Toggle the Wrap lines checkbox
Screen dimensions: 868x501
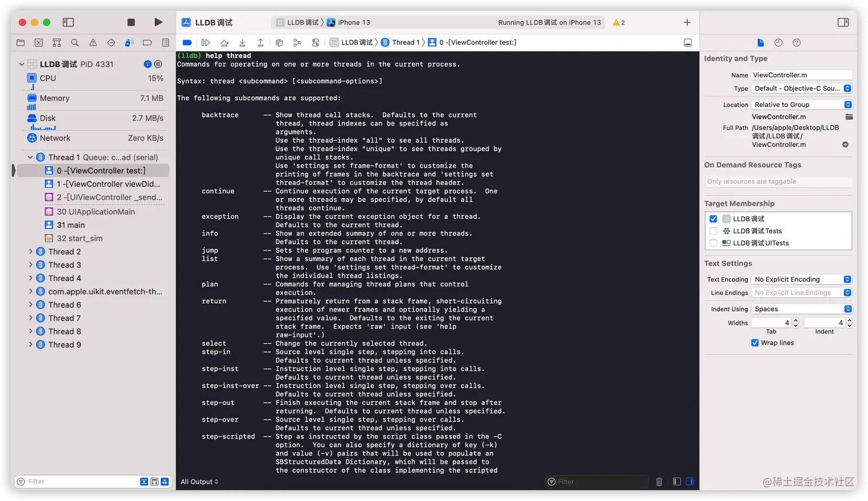click(755, 343)
